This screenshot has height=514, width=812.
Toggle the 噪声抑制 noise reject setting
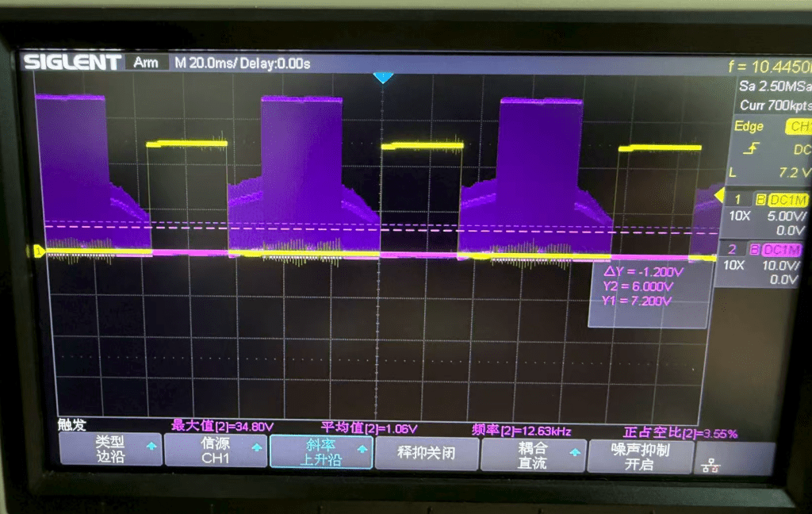(x=639, y=455)
